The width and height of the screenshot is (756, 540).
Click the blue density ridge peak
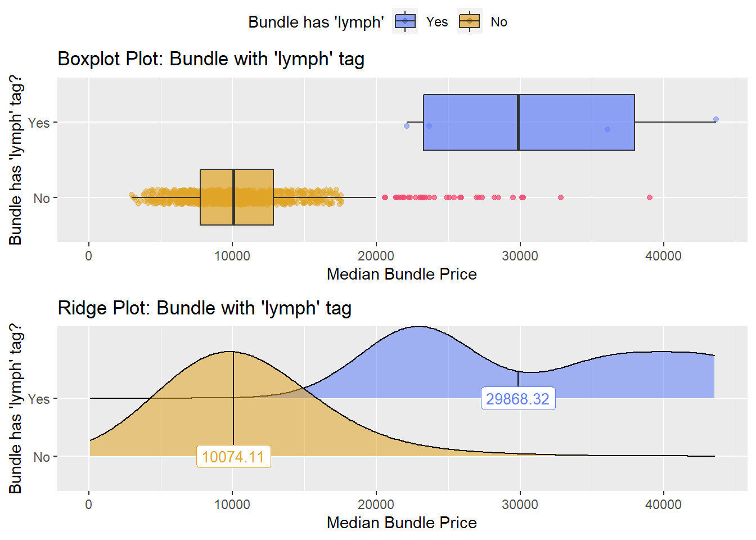click(417, 327)
